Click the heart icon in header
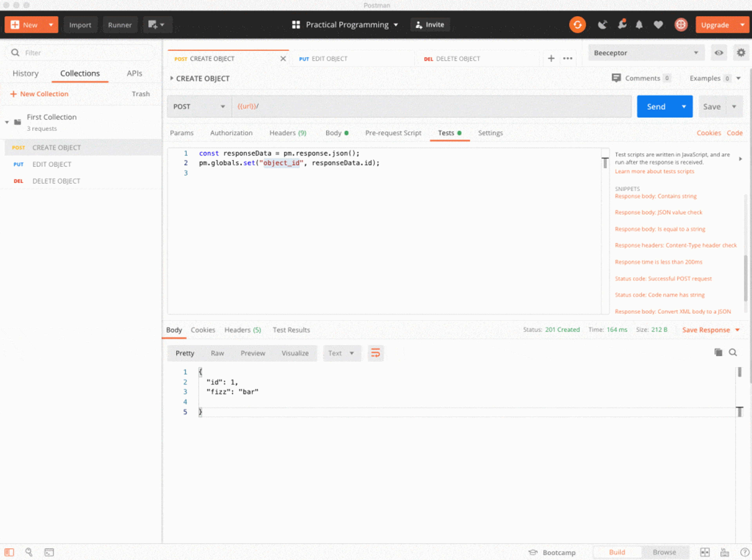 click(658, 25)
